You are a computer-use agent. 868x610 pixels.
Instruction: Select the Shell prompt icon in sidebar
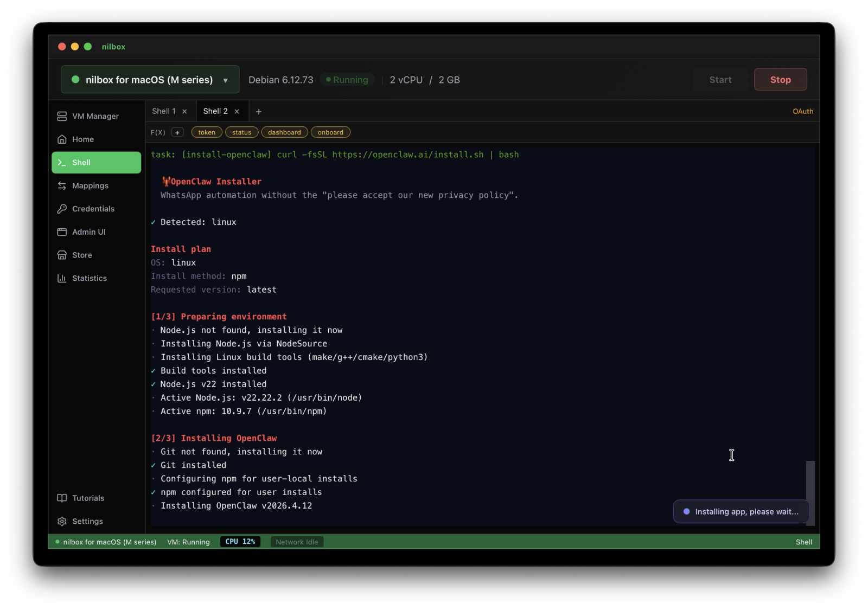62,163
